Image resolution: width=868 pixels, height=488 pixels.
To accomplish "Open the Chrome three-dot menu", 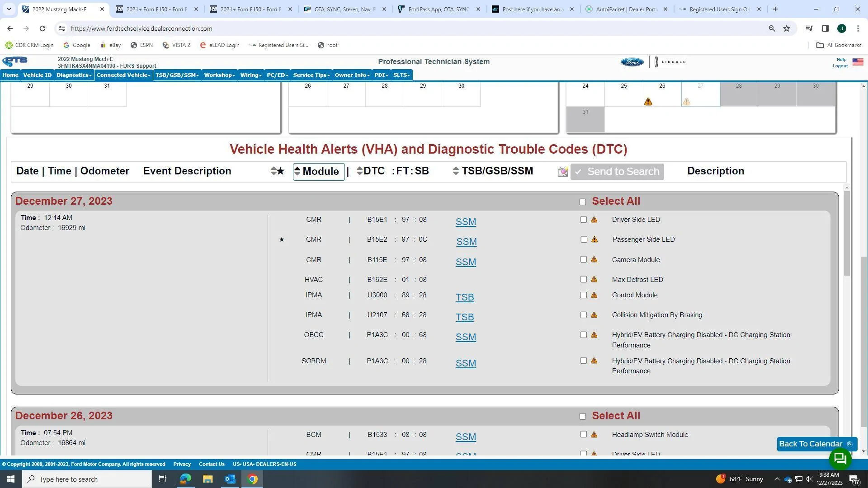I will (x=858, y=28).
